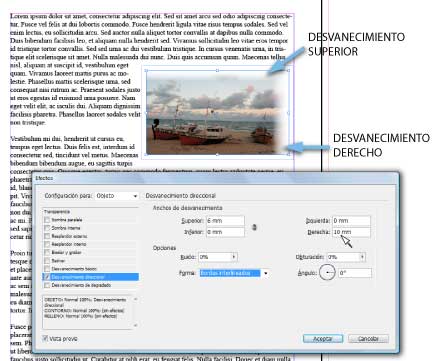Image resolution: width=440 pixels, height=361 pixels.
Task: Click the Obturación percentage field
Action: point(343,257)
